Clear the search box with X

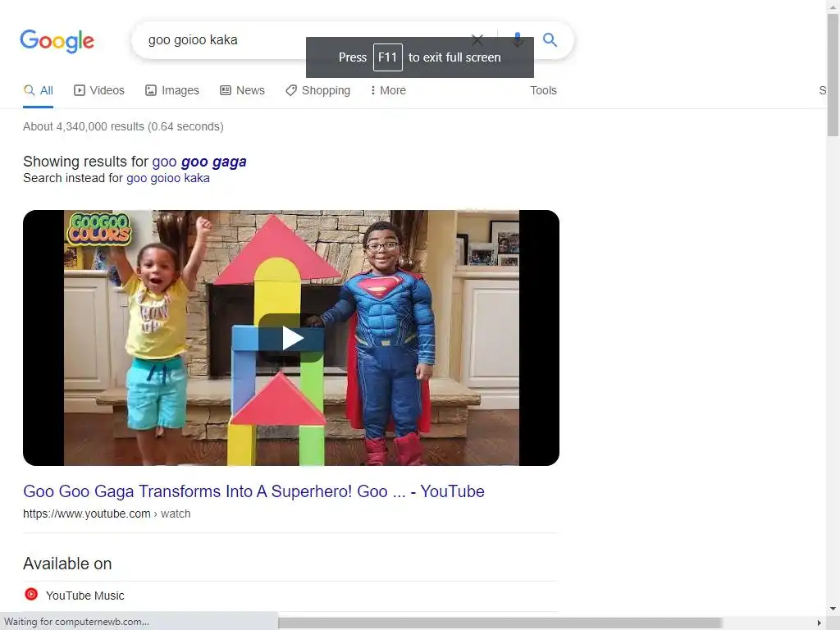click(477, 39)
